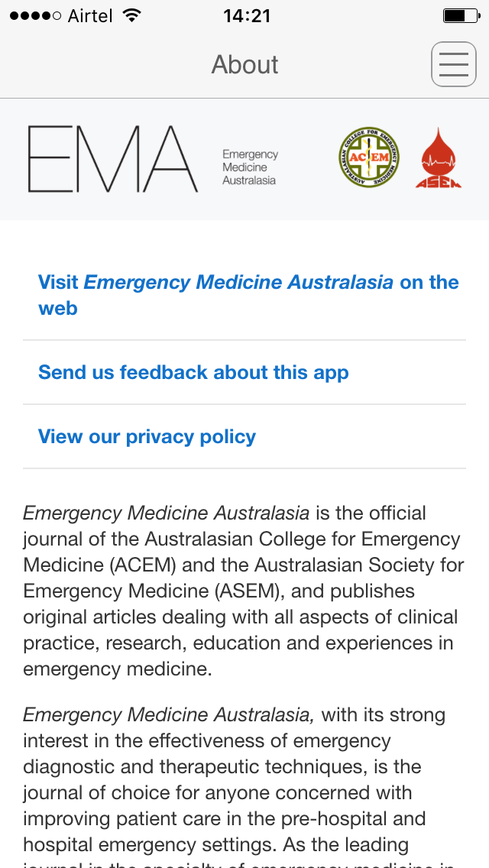Tap the Wi-Fi status icon

tap(131, 15)
